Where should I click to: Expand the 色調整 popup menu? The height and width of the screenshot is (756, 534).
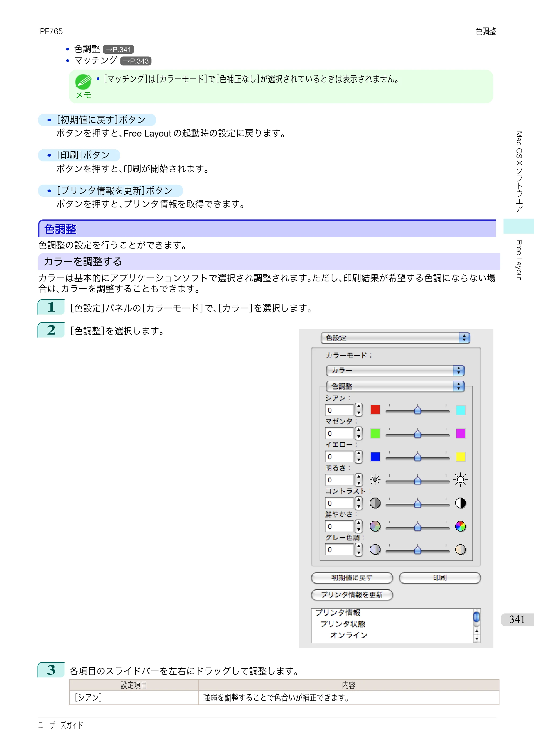point(395,386)
